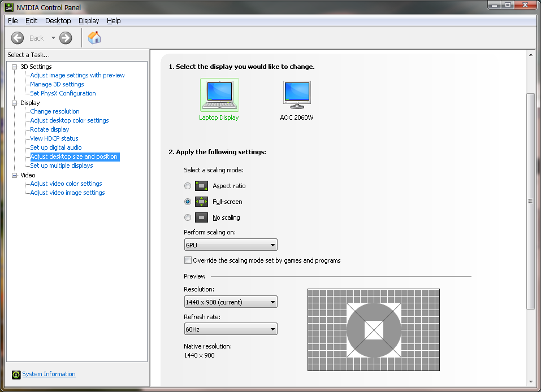Open the Display menu
This screenshot has height=392, width=541.
tap(89, 21)
